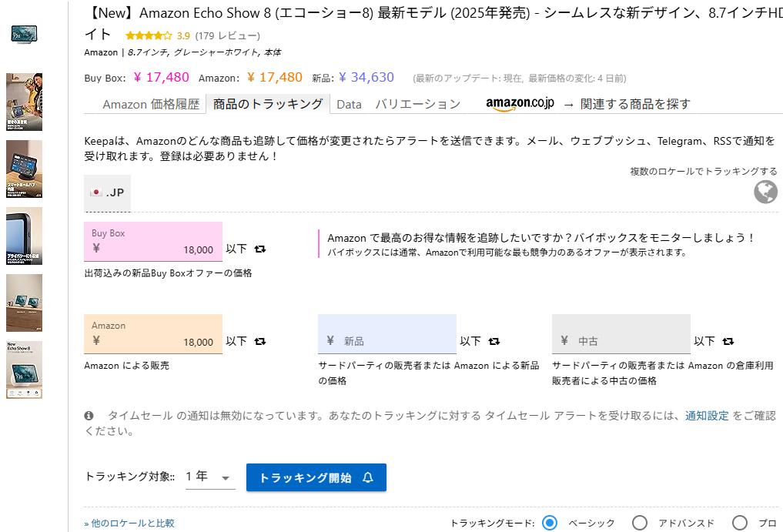Image resolution: width=783 pixels, height=532 pixels.
Task: Switch to the アドバンスト tracking mode
Action: 640,522
